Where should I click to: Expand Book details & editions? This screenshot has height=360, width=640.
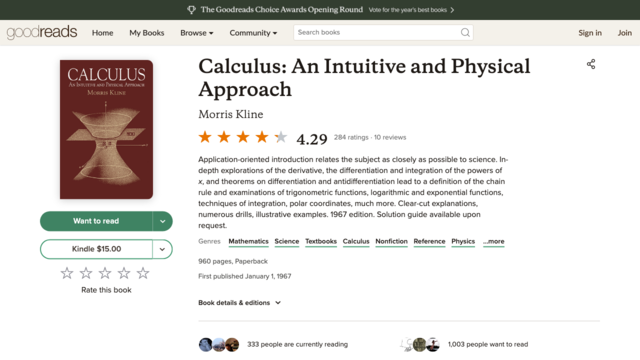pyautogui.click(x=240, y=303)
